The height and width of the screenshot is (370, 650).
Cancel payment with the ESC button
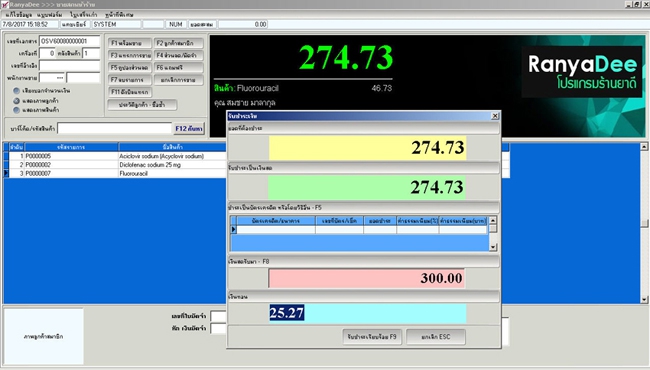pos(436,337)
